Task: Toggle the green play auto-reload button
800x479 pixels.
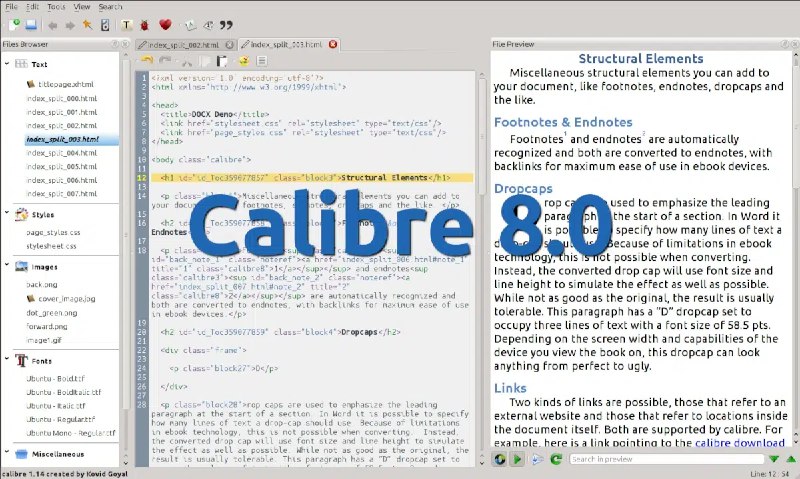Action: (x=517, y=459)
